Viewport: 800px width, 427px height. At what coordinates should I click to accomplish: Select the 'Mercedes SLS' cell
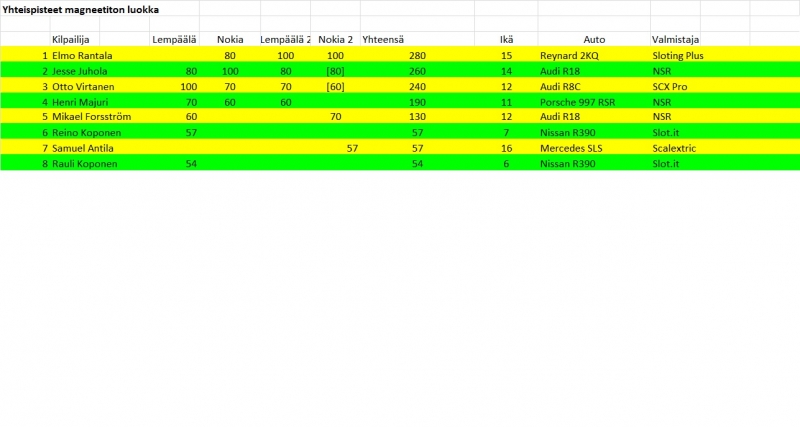point(571,148)
